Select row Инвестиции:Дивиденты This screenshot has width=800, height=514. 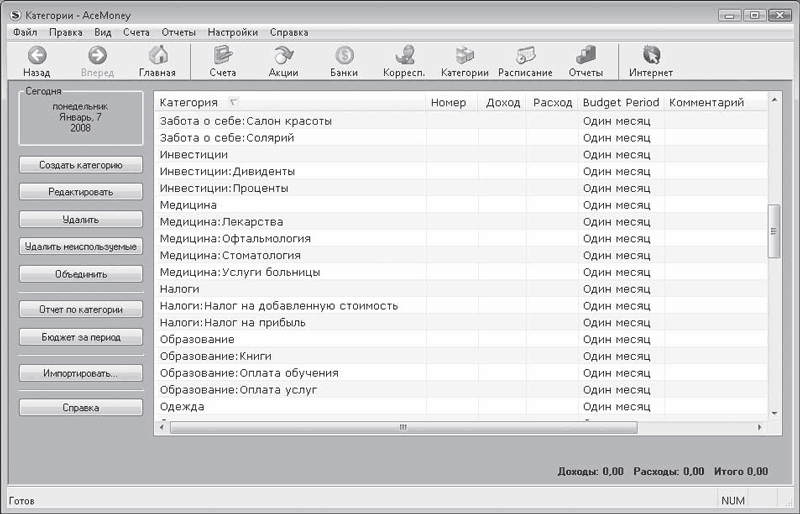[461, 172]
